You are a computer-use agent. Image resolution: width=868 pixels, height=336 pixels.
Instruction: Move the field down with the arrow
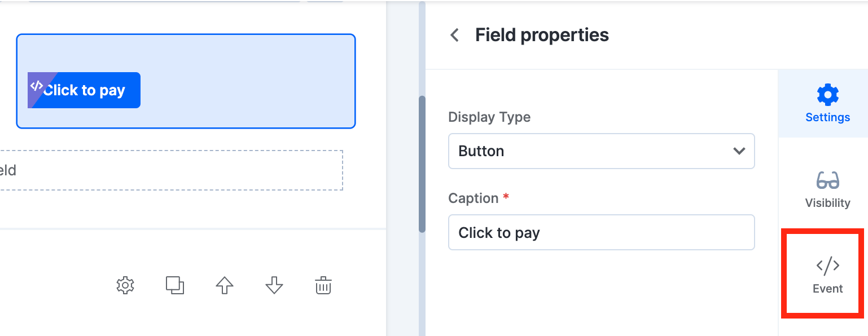click(x=274, y=285)
